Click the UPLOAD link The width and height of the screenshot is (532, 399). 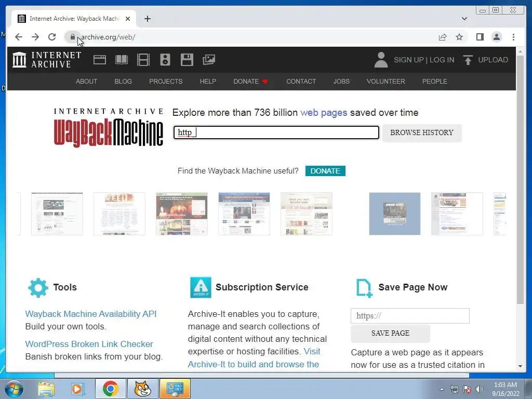[x=493, y=60]
